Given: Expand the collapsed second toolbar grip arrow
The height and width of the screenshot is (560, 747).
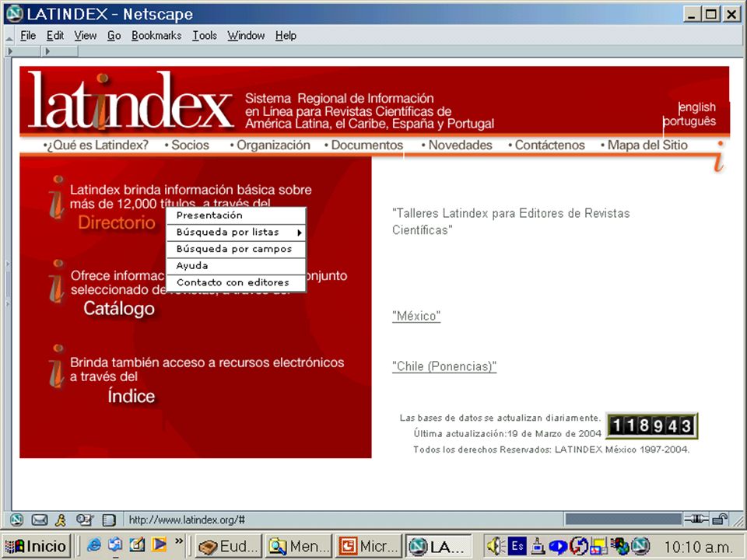Looking at the screenshot, I should 47,51.
